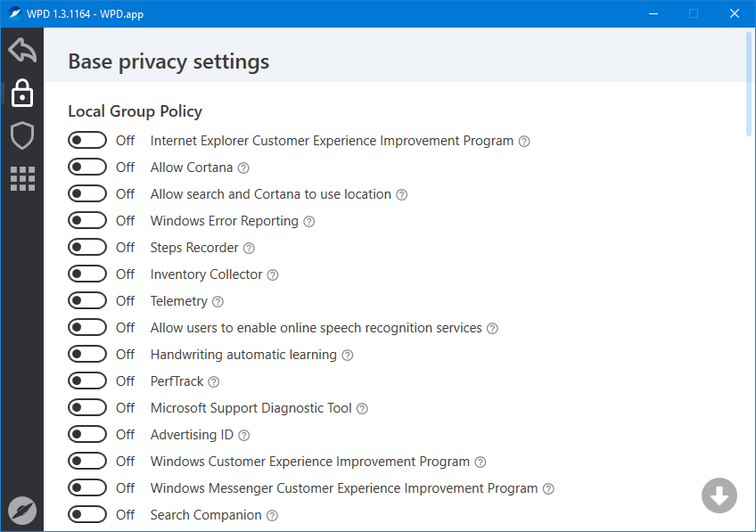Click the 'Allow Cortana' label text
This screenshot has width=756, height=532.
pos(192,168)
